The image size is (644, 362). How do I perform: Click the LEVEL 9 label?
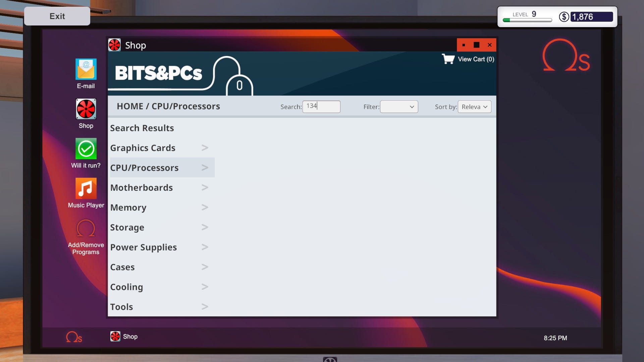pyautogui.click(x=524, y=14)
